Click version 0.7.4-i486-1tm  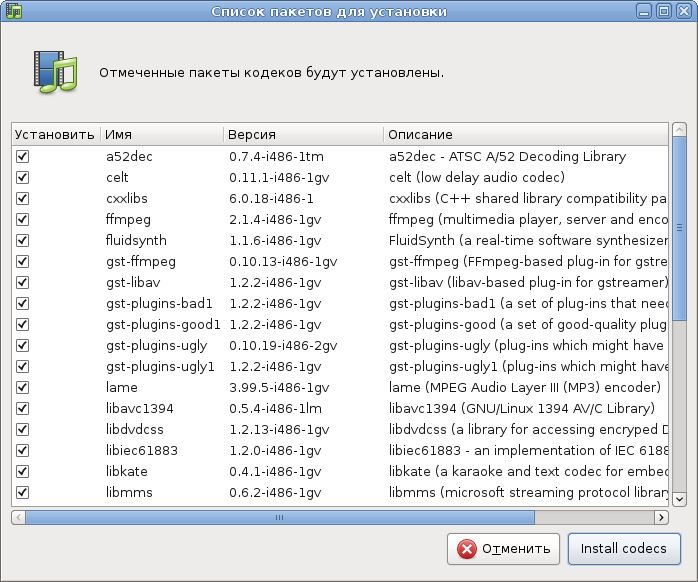(x=276, y=156)
